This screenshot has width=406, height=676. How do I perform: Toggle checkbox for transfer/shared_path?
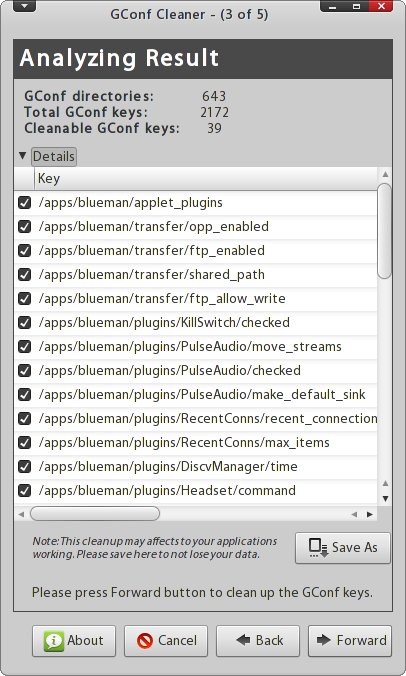25,275
